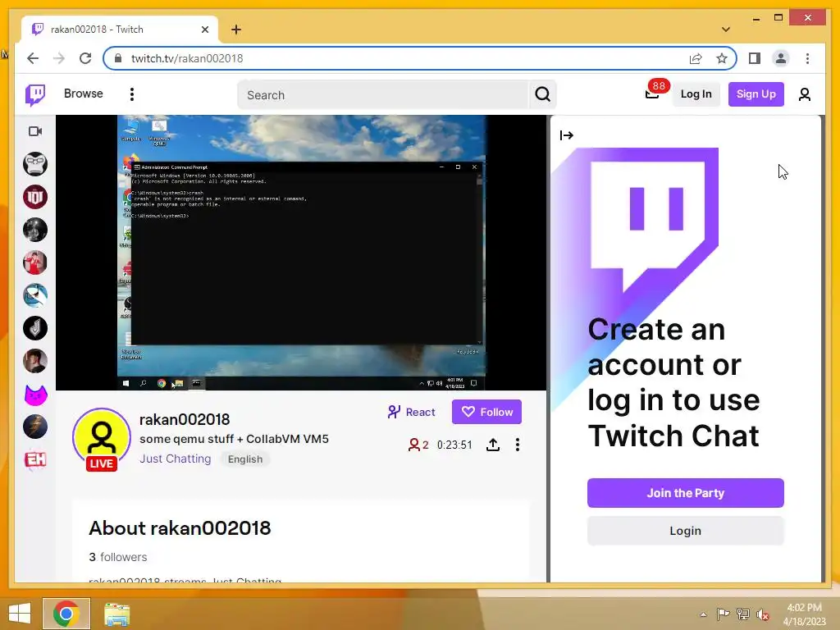The height and width of the screenshot is (630, 840).
Task: Click the grey Login button in the chat panel
Action: click(685, 531)
